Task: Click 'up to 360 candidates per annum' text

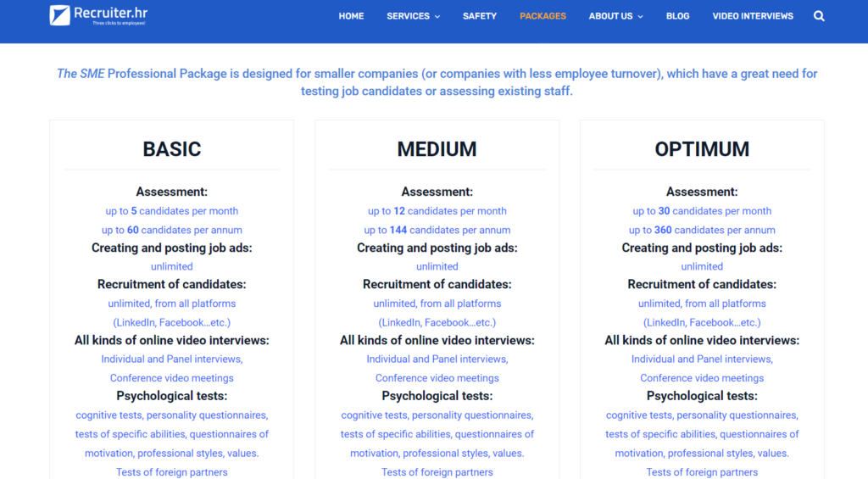Action: [x=702, y=230]
